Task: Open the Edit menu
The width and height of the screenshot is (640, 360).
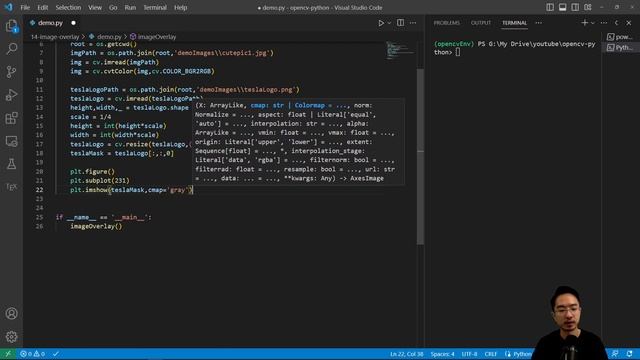Action: click(42, 7)
